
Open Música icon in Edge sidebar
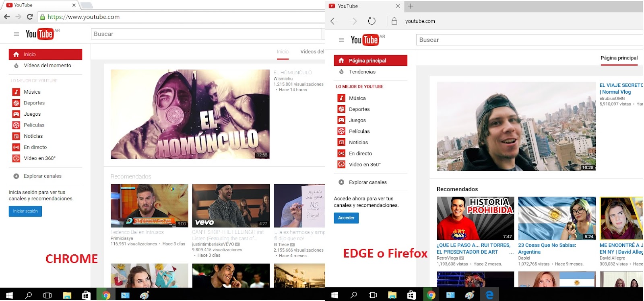pos(341,98)
